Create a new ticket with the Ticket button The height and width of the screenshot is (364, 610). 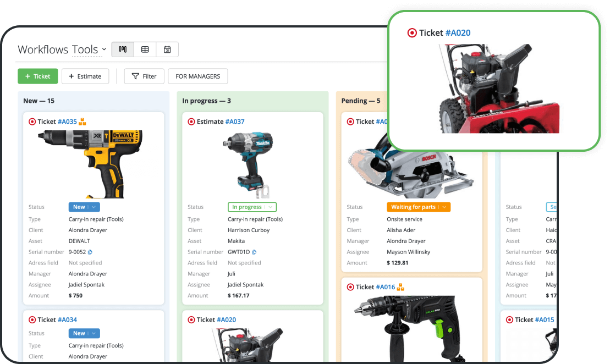coord(37,76)
